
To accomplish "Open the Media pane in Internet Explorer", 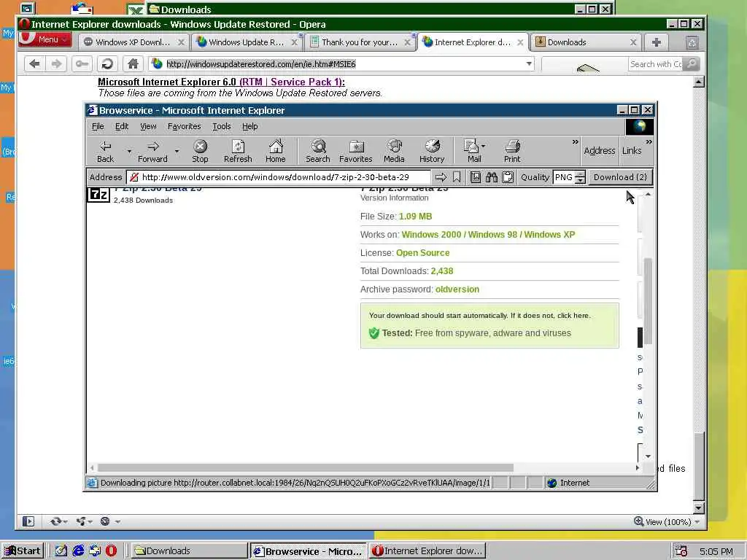I will pos(394,152).
